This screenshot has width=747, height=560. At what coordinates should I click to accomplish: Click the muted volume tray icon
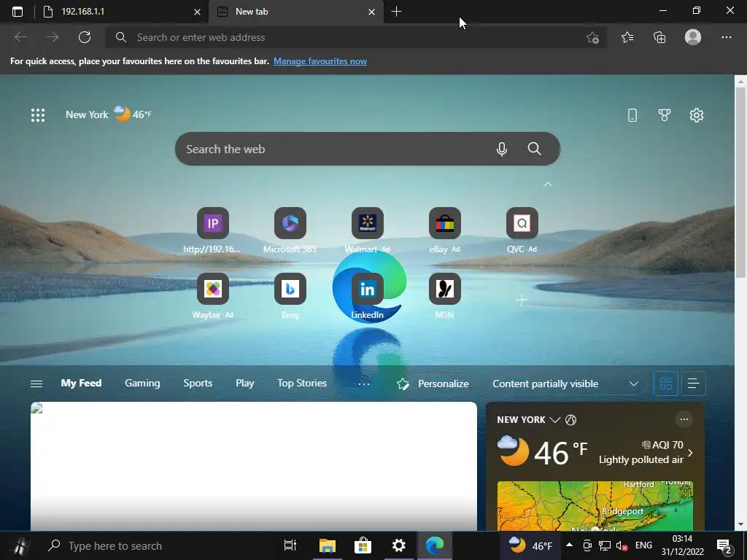click(622, 545)
